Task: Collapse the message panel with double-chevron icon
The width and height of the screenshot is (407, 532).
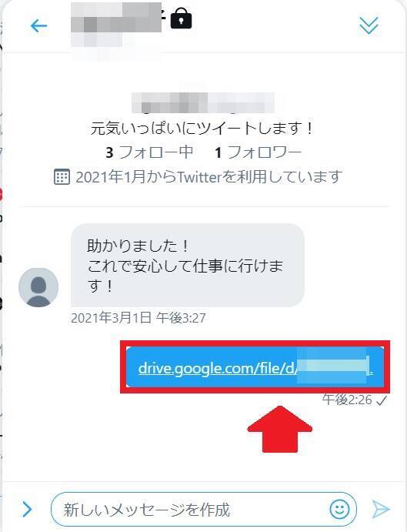Action: [x=369, y=25]
